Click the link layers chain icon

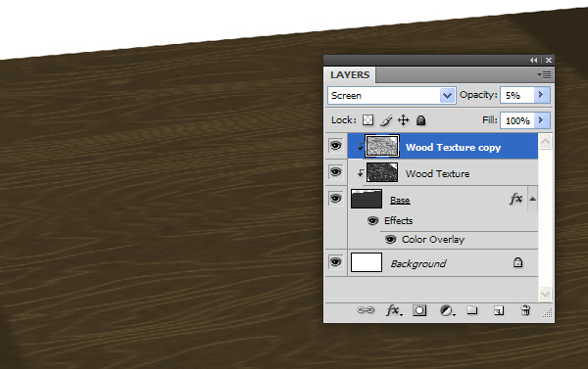366,310
